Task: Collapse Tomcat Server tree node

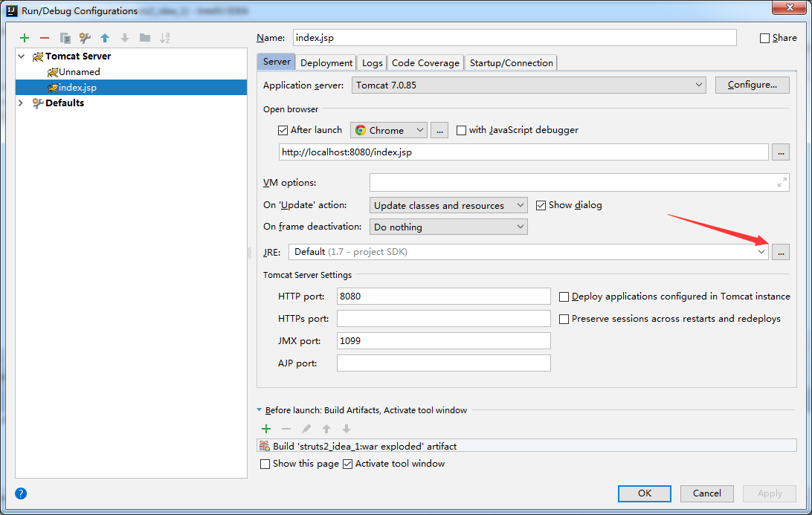Action: click(x=22, y=56)
